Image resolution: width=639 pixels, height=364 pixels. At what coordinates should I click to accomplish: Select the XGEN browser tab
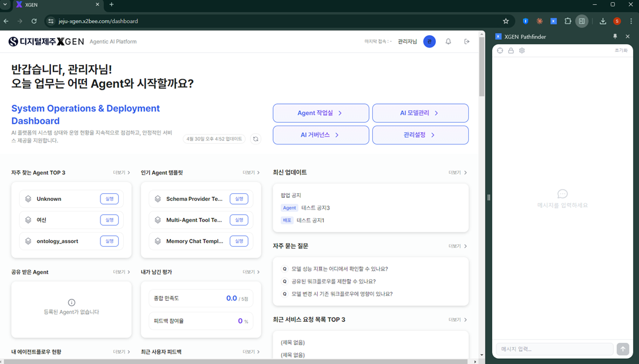(57, 5)
